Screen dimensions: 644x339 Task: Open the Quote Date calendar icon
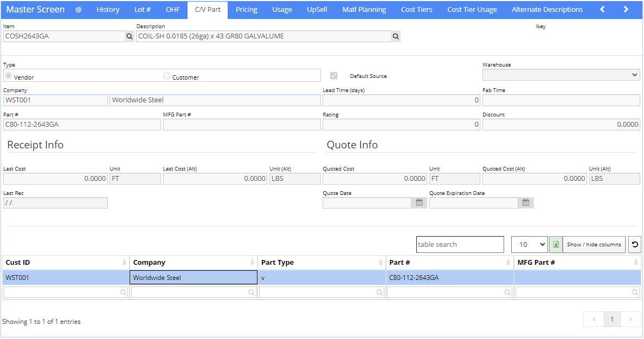point(419,203)
